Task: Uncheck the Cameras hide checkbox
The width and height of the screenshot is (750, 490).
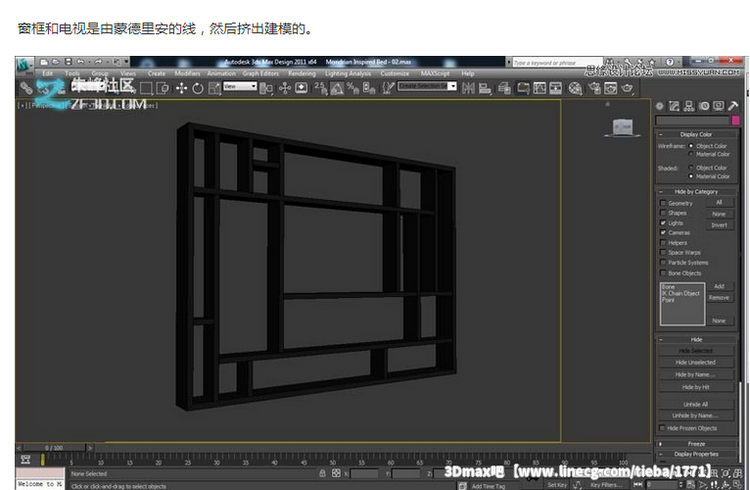Action: (x=663, y=233)
